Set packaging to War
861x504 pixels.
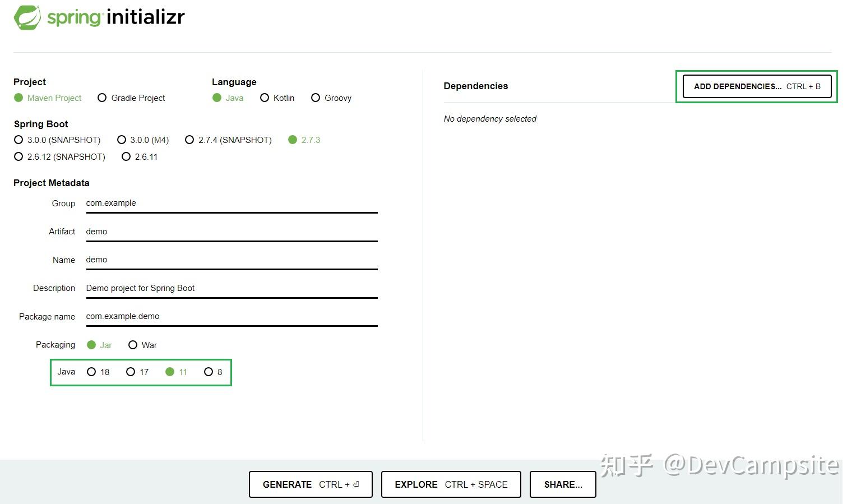coord(133,345)
